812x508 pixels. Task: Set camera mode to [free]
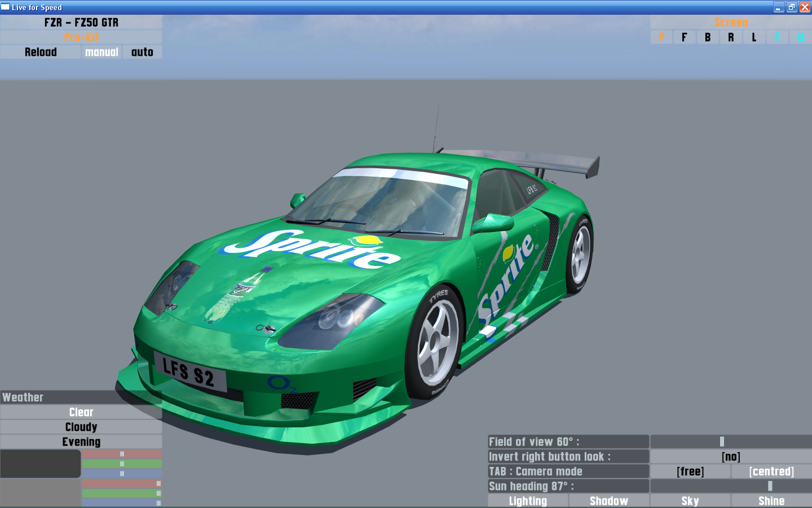[690, 471]
